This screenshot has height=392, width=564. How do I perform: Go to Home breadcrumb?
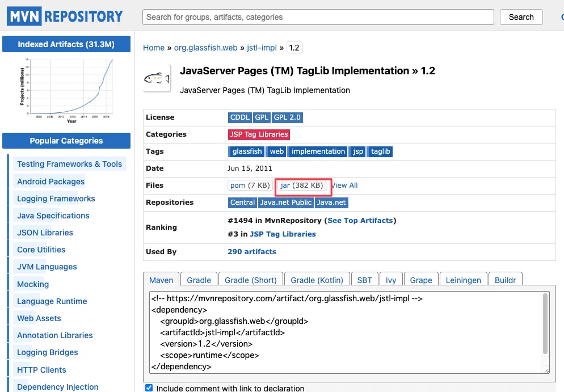[154, 48]
